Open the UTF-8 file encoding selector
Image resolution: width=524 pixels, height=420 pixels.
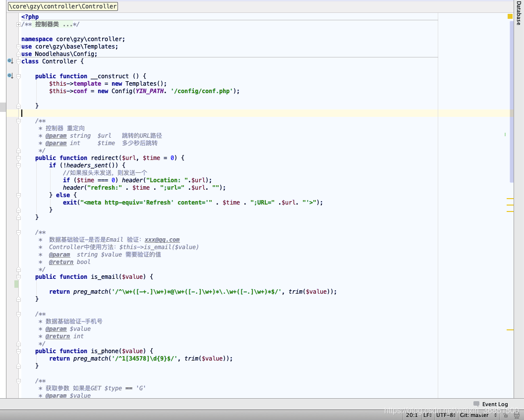(x=446, y=415)
